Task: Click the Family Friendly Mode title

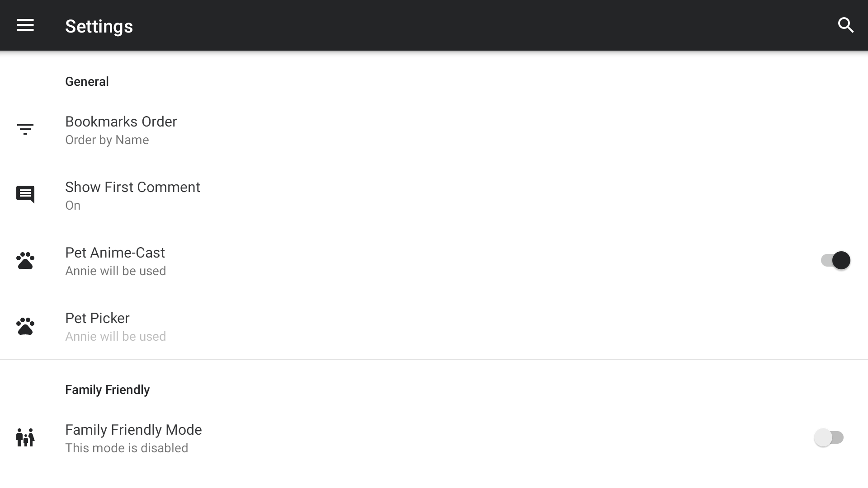Action: point(133,430)
